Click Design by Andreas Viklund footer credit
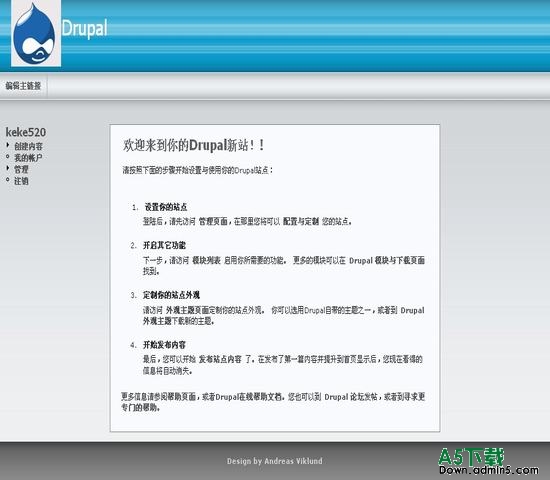Image resolution: width=550 pixels, height=480 pixels. pos(275,461)
